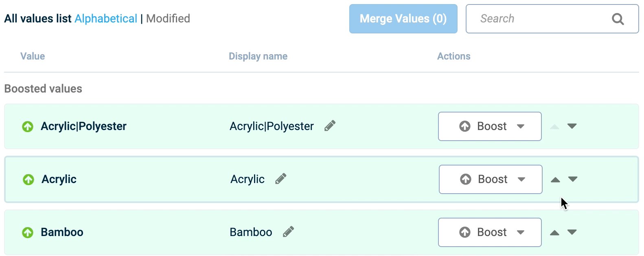Click the Acrylic|Polyester display name text
Viewport: 644px width, 256px height.
[x=272, y=126]
